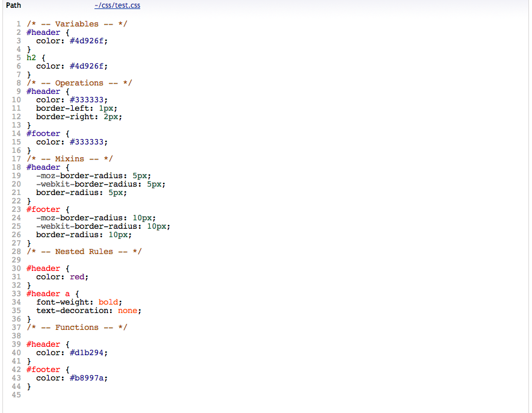Click '#footer {' on line 14
This screenshot has height=413, width=532.
[x=48, y=134]
